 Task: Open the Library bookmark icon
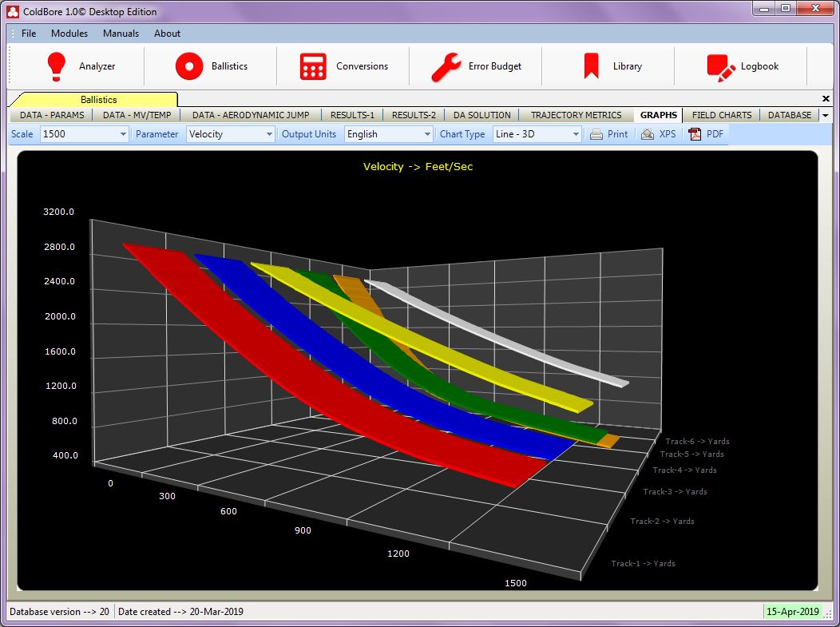(591, 66)
